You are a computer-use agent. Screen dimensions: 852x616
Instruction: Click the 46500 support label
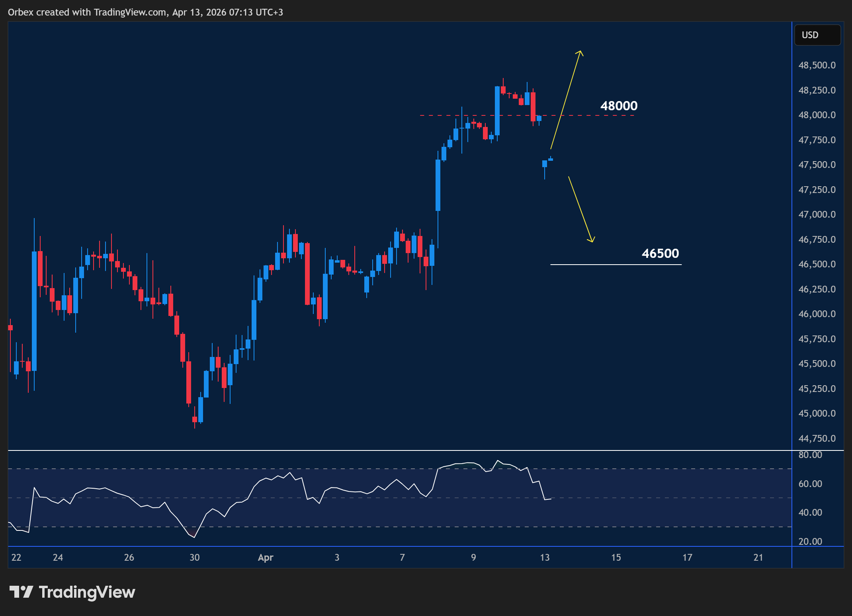pyautogui.click(x=660, y=253)
